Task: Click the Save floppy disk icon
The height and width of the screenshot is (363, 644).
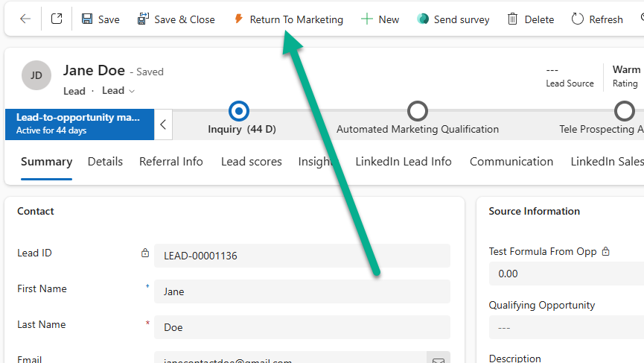Action: click(x=87, y=19)
